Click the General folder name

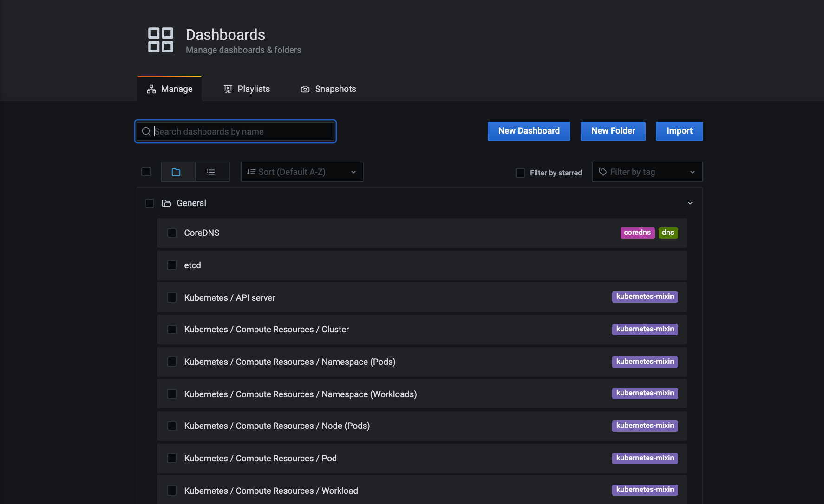coord(191,203)
